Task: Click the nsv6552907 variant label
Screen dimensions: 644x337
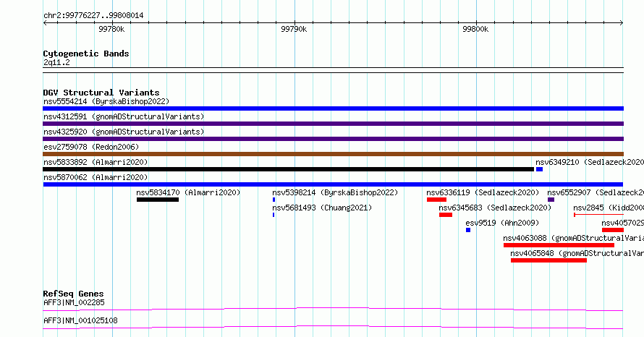Action: coord(596,192)
